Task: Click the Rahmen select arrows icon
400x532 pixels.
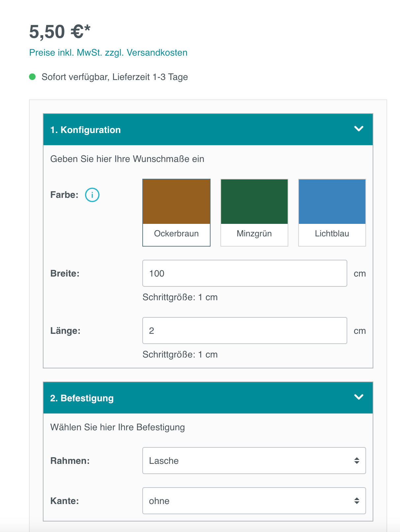Action: (x=357, y=461)
